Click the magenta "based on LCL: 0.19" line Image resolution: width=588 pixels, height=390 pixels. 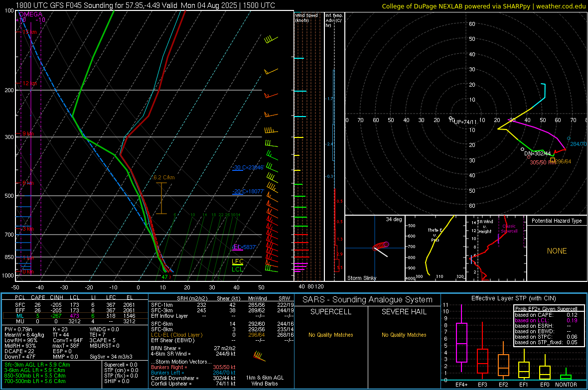click(546, 320)
